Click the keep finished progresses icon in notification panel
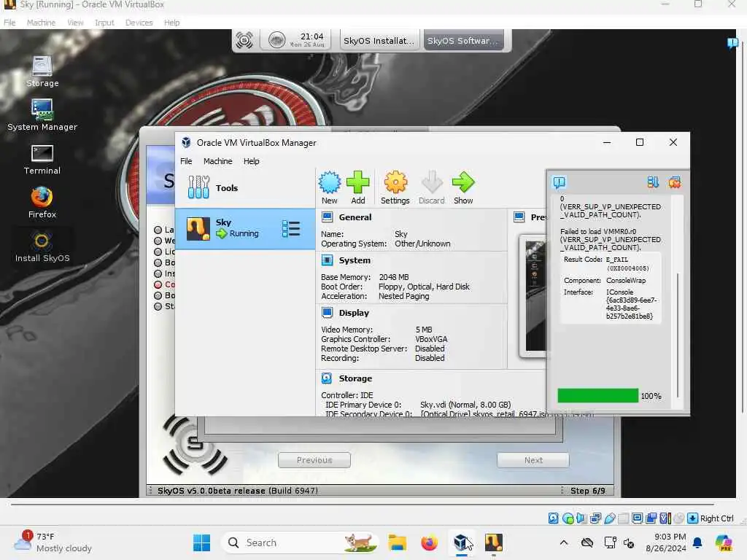The width and height of the screenshot is (747, 560). point(653,182)
